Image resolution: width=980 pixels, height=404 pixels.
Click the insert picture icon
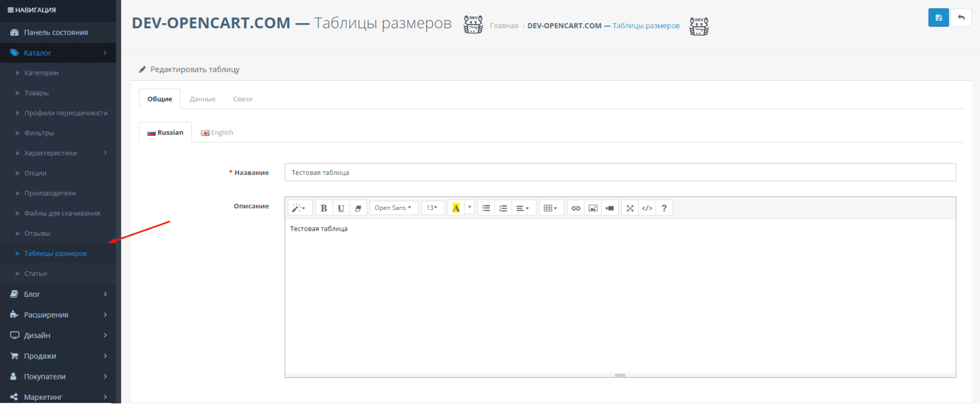593,208
